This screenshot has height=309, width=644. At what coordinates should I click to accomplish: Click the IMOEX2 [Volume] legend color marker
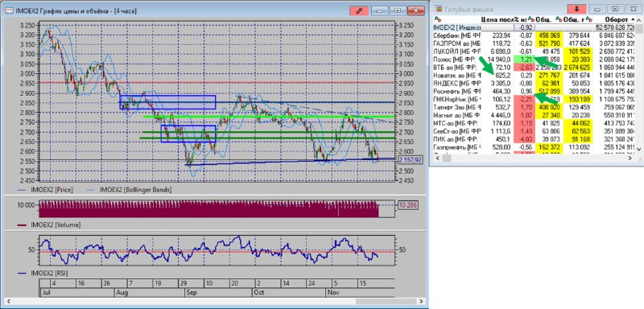click(x=23, y=225)
